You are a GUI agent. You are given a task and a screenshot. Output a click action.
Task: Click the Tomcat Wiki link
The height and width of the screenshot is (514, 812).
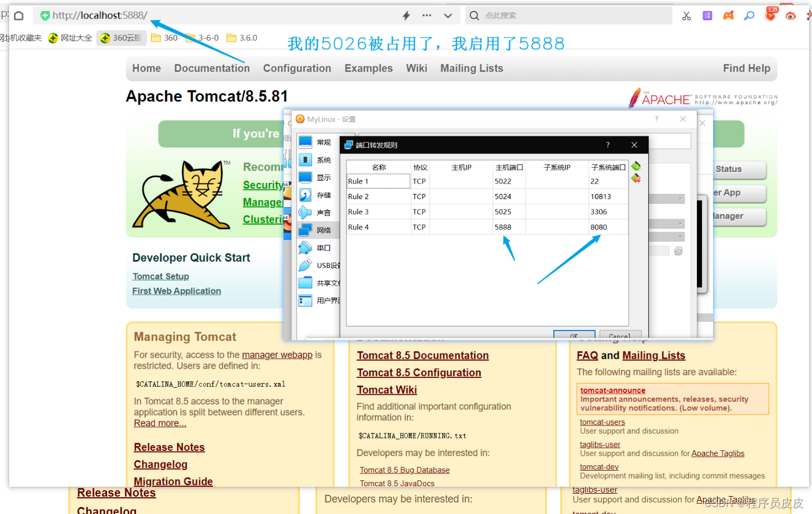click(x=387, y=390)
